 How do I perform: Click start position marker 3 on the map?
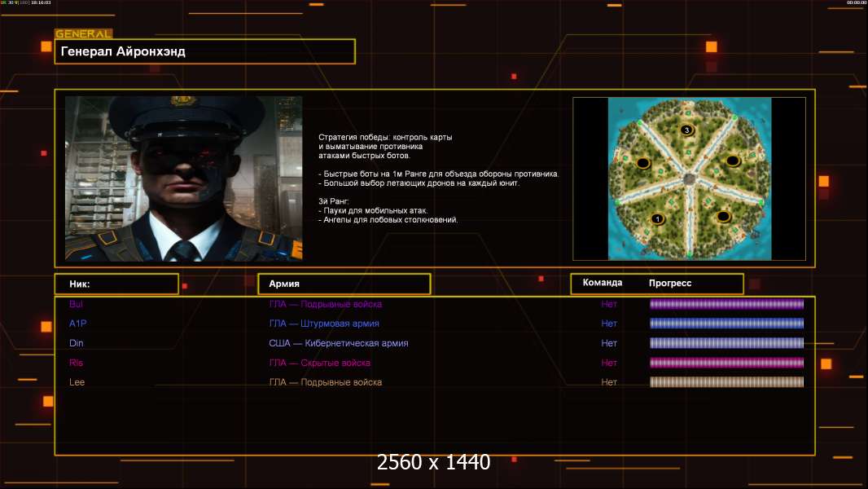tap(686, 130)
